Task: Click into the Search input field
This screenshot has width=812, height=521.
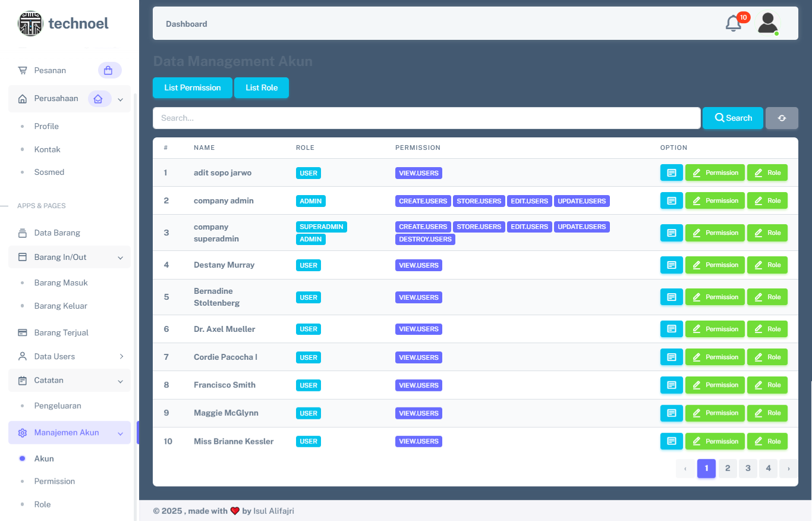Action: click(426, 118)
